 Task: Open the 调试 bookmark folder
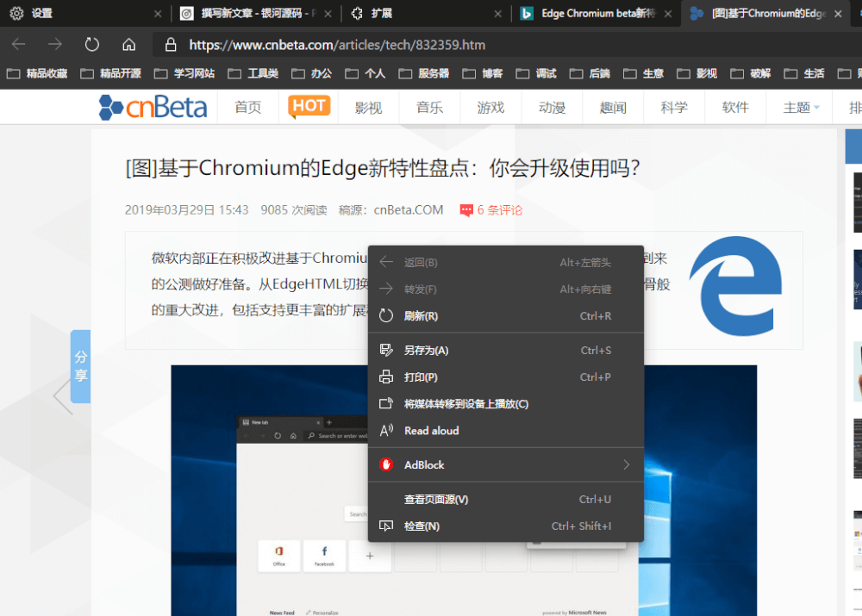point(536,73)
